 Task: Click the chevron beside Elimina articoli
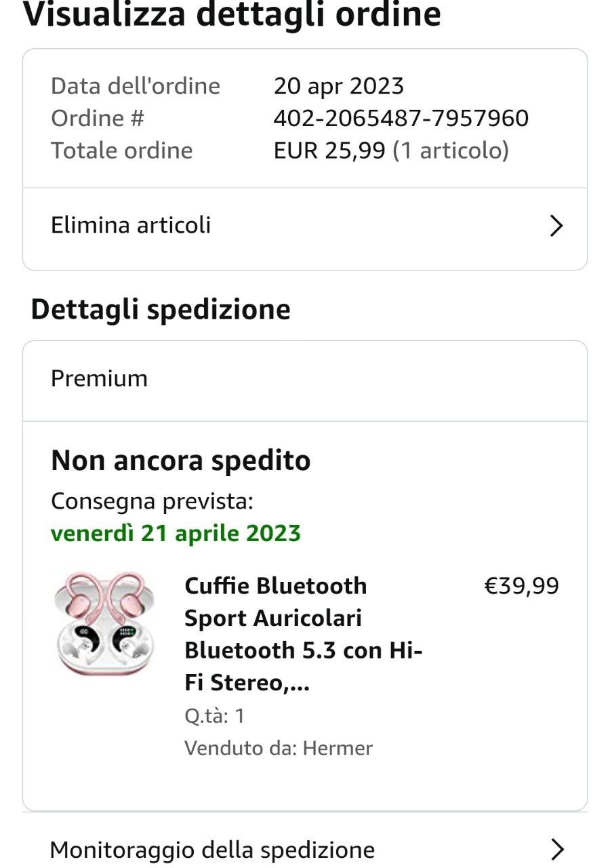point(556,226)
